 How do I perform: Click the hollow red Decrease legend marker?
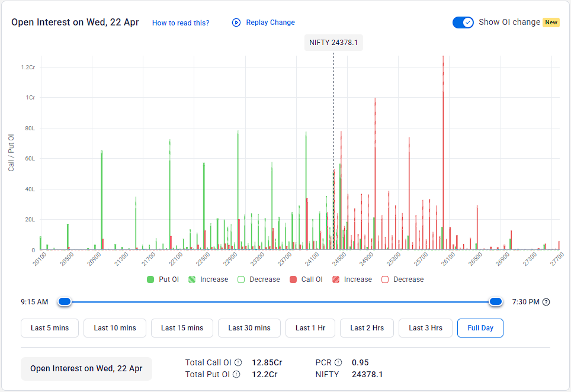click(385, 279)
